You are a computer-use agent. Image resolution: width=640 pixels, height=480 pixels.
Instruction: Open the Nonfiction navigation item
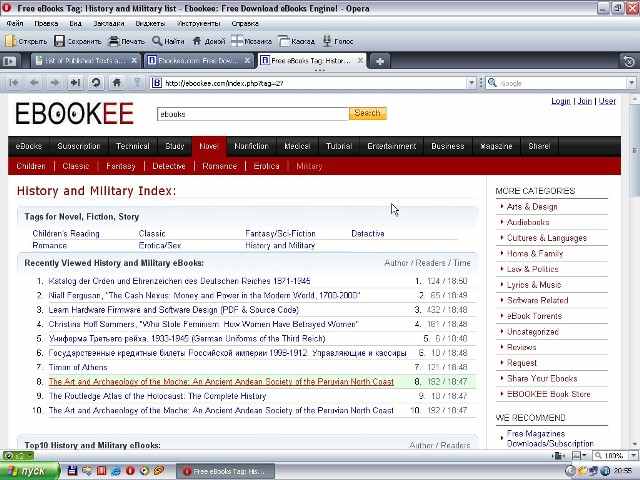point(251,146)
